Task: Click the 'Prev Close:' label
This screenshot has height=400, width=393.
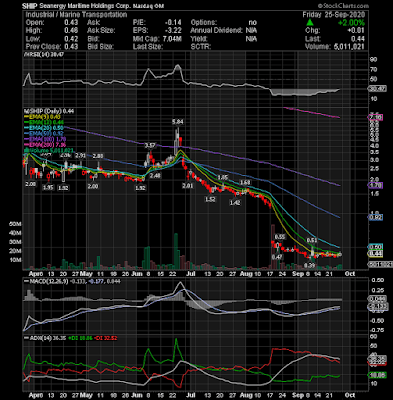Action: coord(43,47)
